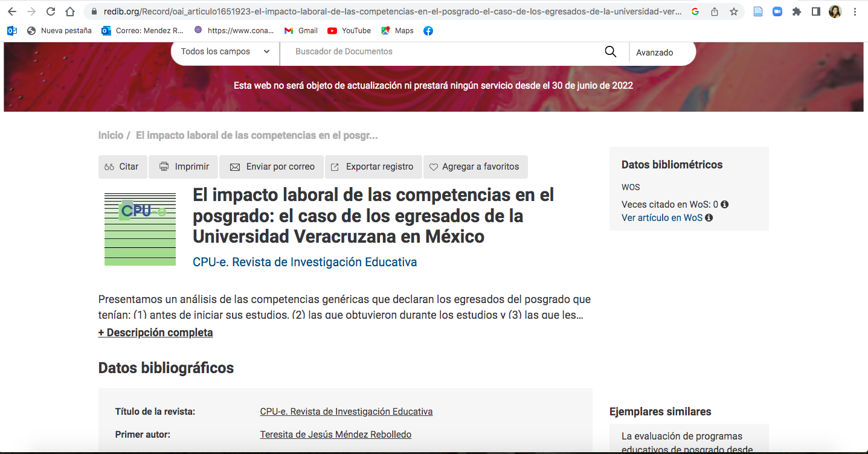This screenshot has height=454, width=868.
Task: Open author Teresita de Jesús Méndez Rebolledo
Action: 336,435
